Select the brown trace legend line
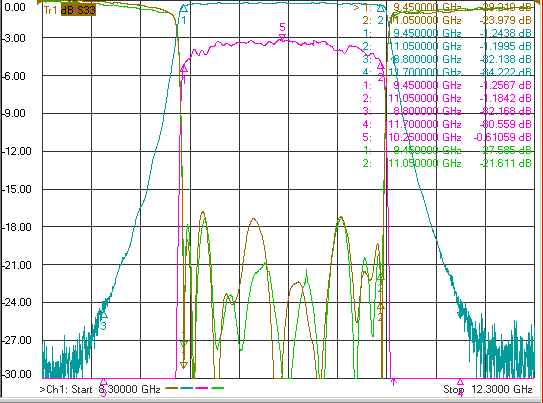Viewport: 543px width, 403px height. [x=171, y=388]
